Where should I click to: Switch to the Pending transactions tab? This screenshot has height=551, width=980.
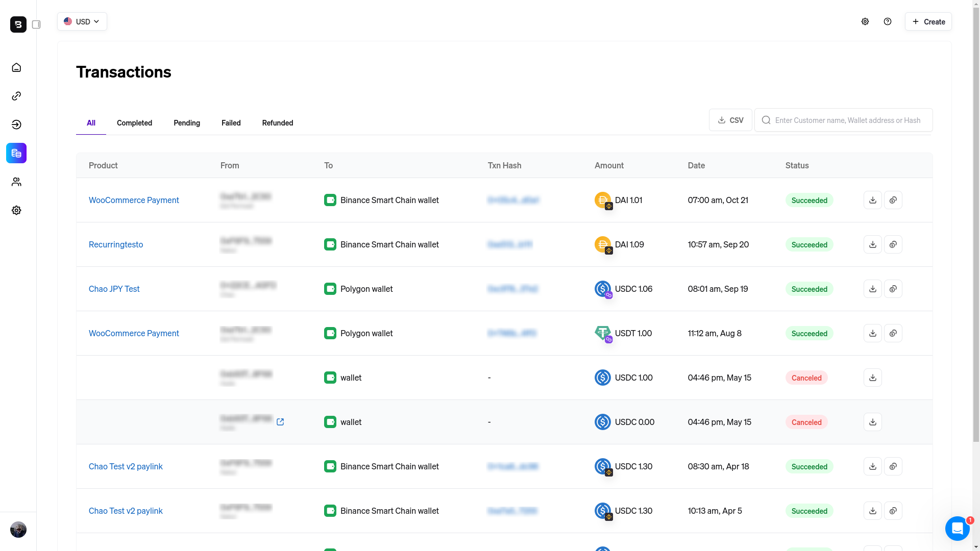(186, 123)
